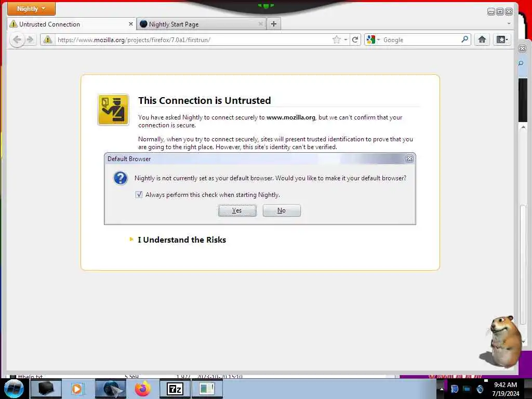The image size is (532, 399).
Task: Click the warning site identity icon in URL bar
Action: coord(47,39)
